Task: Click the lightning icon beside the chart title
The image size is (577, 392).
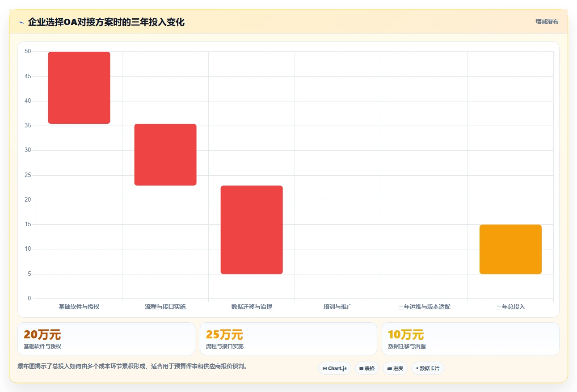Action: [x=21, y=22]
